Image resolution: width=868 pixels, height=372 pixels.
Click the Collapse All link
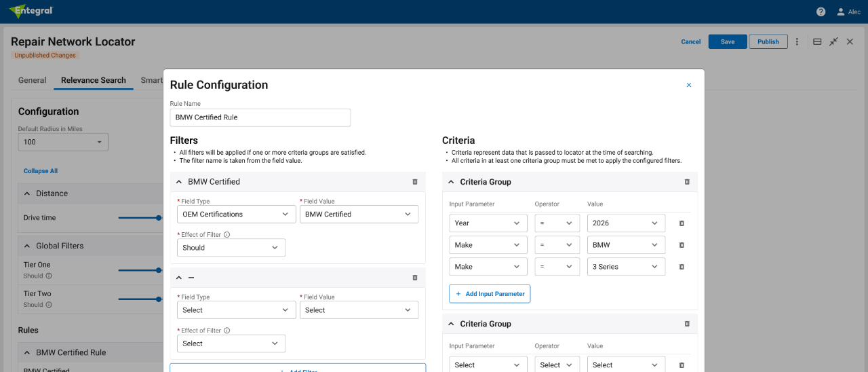pyautogui.click(x=41, y=171)
